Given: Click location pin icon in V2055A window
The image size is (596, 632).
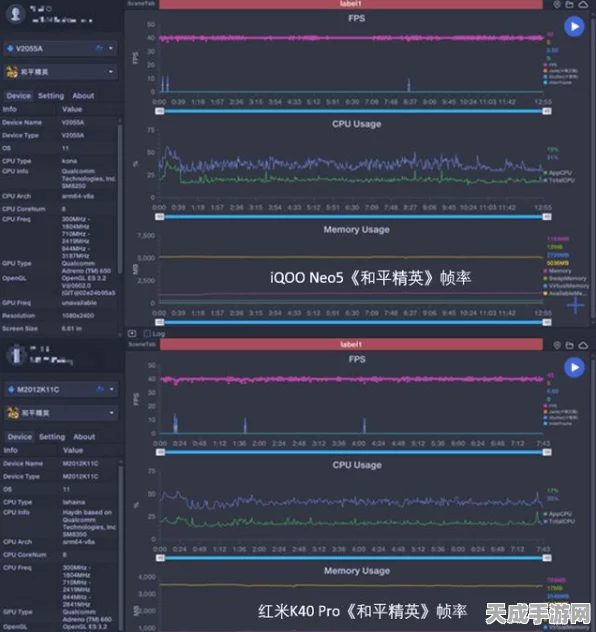Looking at the screenshot, I should click(557, 5).
